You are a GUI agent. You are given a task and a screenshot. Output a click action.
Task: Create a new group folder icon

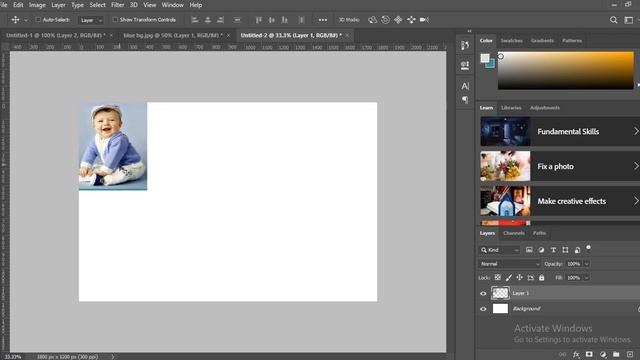[616, 354]
